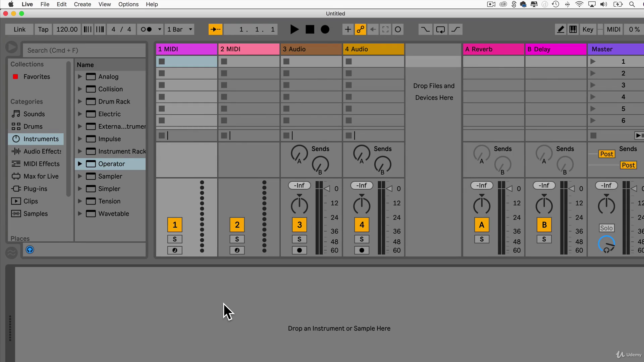Arm track 1 MIDI for recording
The height and width of the screenshot is (362, 644).
click(175, 250)
